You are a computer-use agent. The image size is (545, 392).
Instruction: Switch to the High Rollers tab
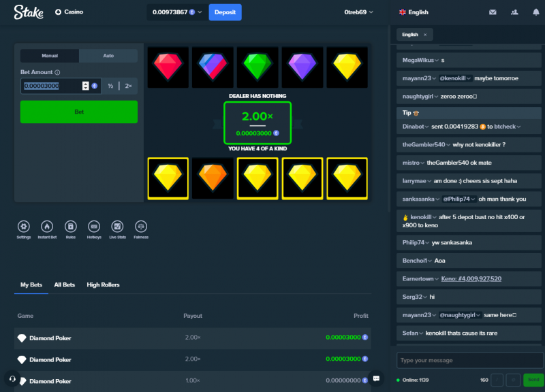click(x=103, y=284)
